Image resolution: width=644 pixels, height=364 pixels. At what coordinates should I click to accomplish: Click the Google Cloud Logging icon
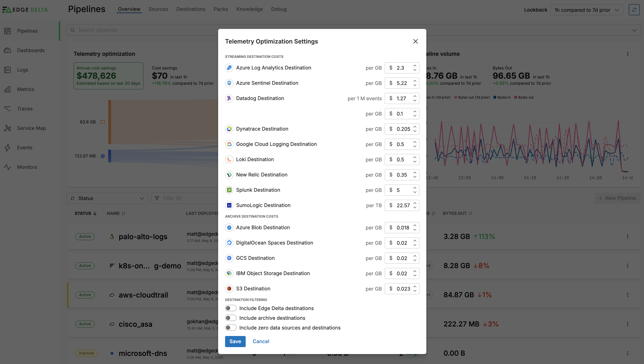(229, 144)
